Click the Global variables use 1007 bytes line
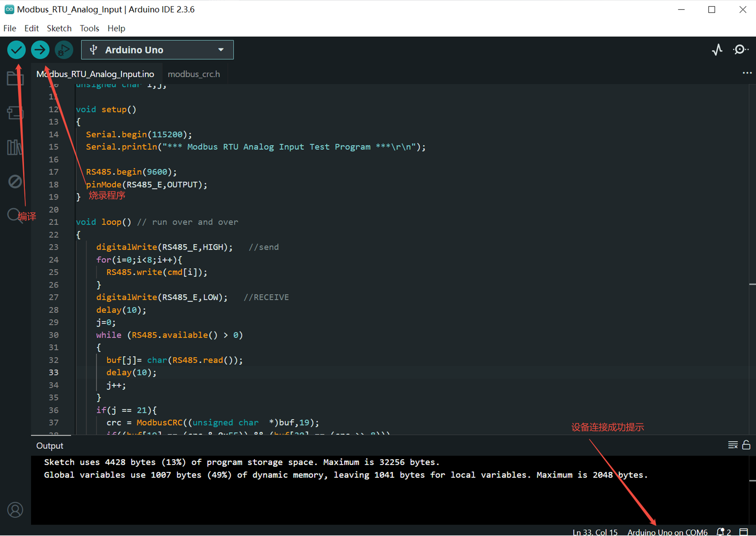 tap(346, 475)
